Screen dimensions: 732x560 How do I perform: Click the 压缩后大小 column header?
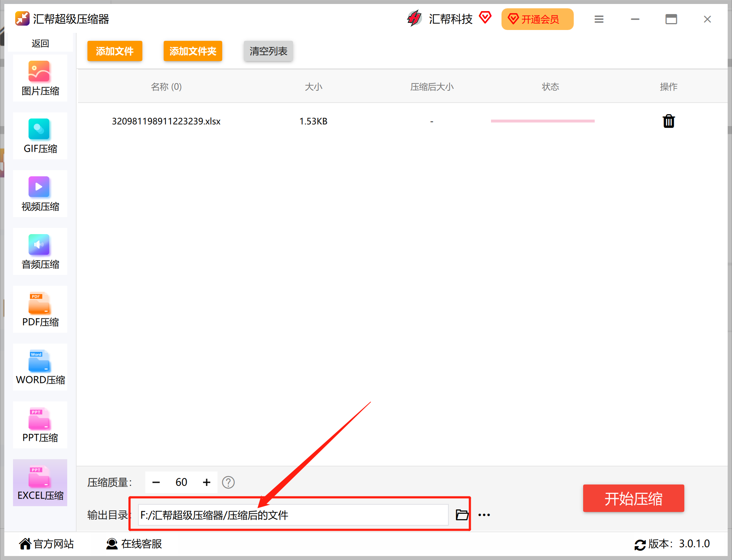click(432, 87)
